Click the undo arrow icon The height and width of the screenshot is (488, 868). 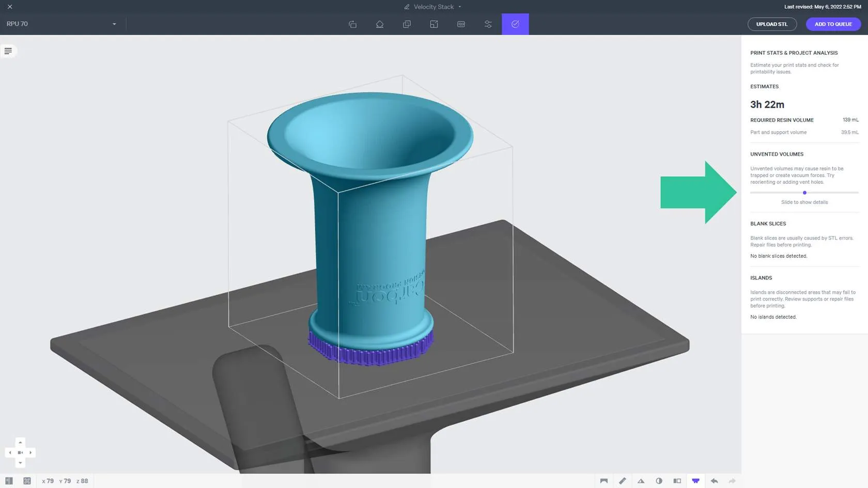(x=714, y=481)
